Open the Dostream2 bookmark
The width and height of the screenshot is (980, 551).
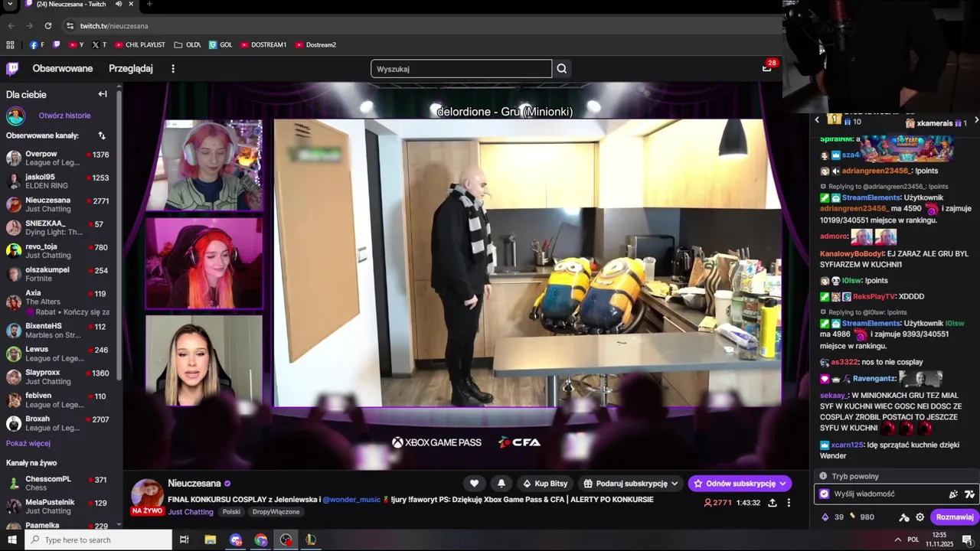[315, 45]
